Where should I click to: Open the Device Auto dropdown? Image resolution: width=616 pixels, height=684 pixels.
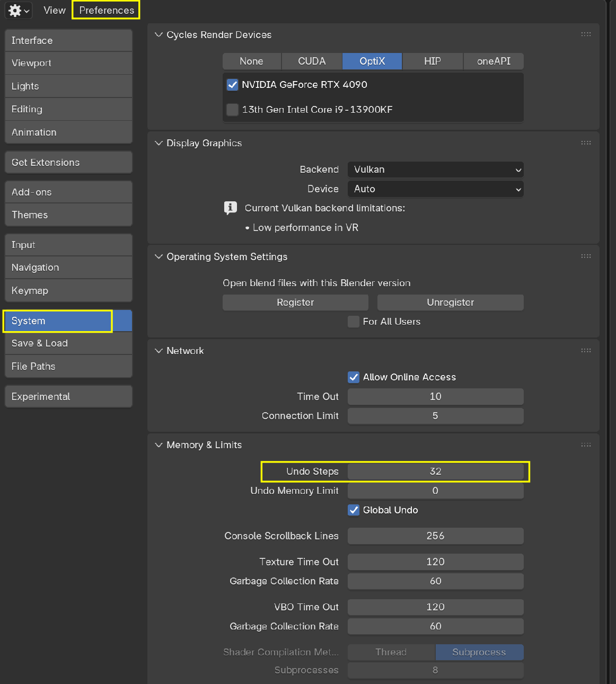(x=435, y=189)
